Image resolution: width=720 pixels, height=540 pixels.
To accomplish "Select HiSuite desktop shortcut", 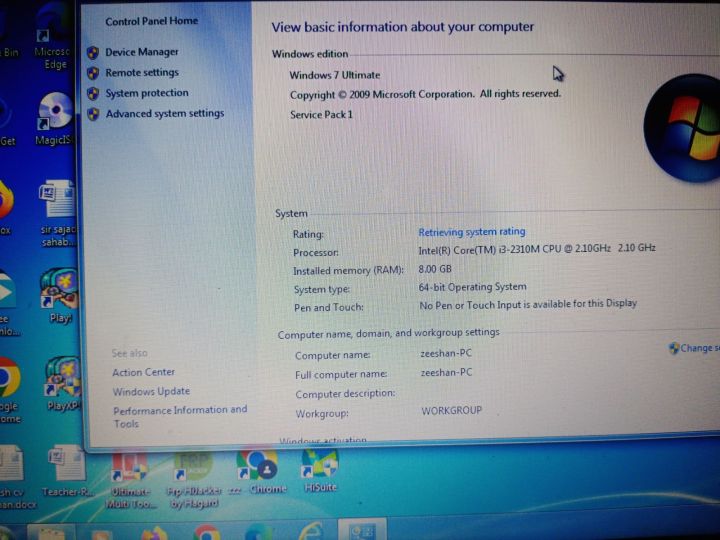I will [320, 471].
